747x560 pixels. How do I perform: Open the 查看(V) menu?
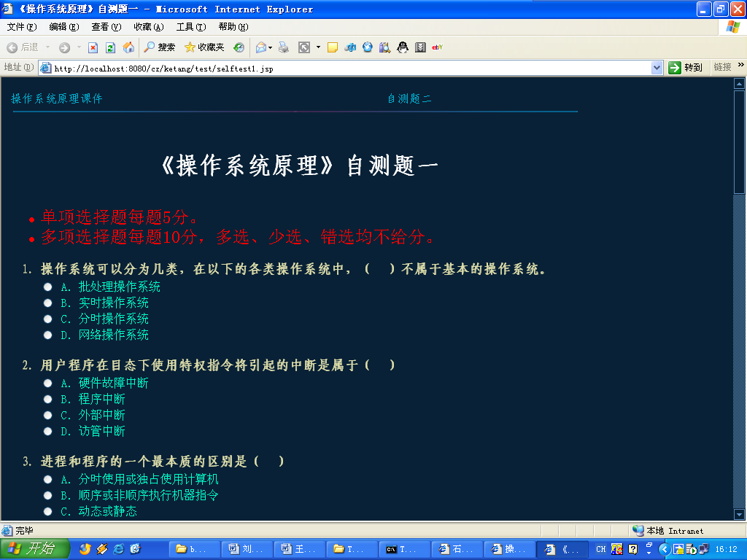coord(107,27)
